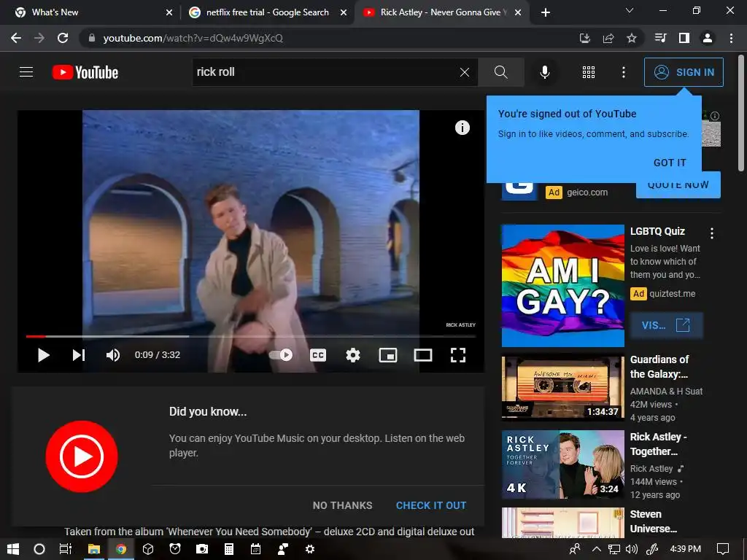Expand the tab search dropdown arrow

click(x=630, y=10)
